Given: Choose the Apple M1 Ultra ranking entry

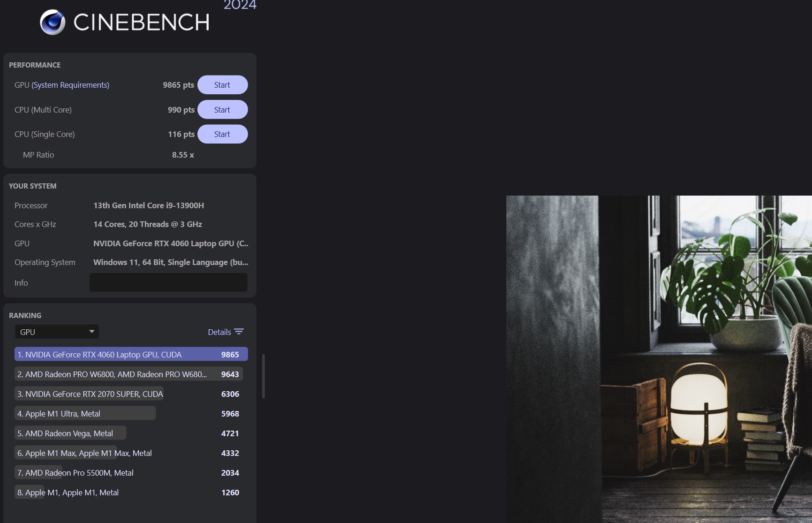Looking at the screenshot, I should pyautogui.click(x=128, y=414).
